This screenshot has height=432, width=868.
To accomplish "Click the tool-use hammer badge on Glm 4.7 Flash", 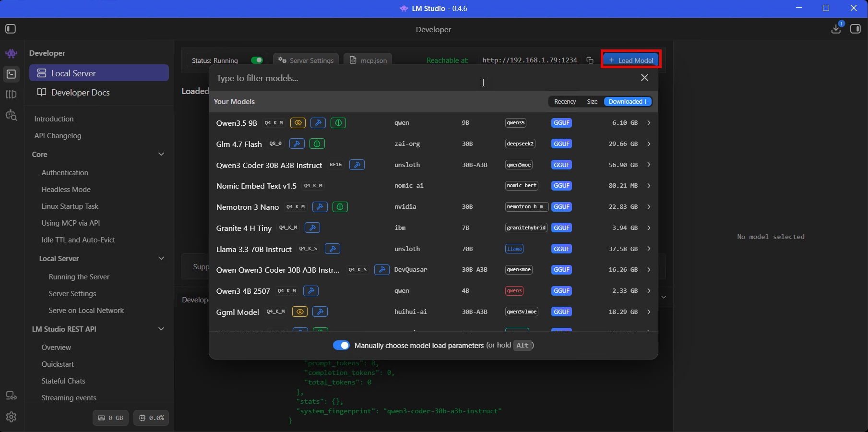I will (297, 144).
